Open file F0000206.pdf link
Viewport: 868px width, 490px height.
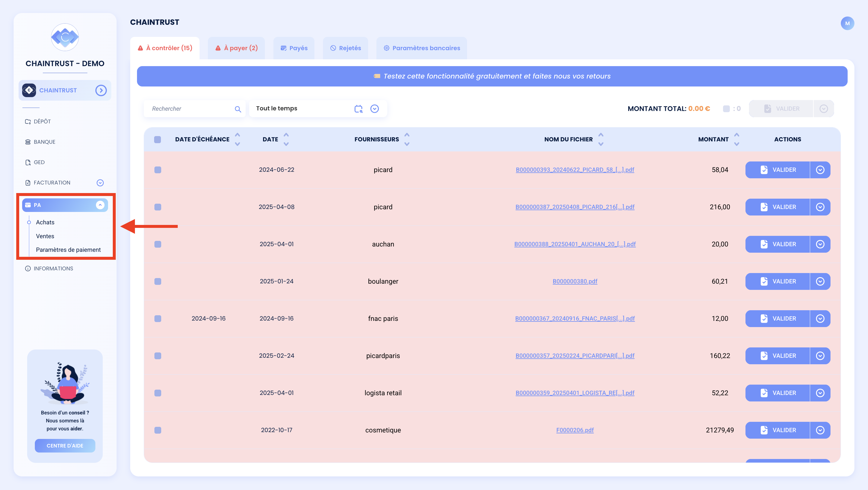pos(575,430)
